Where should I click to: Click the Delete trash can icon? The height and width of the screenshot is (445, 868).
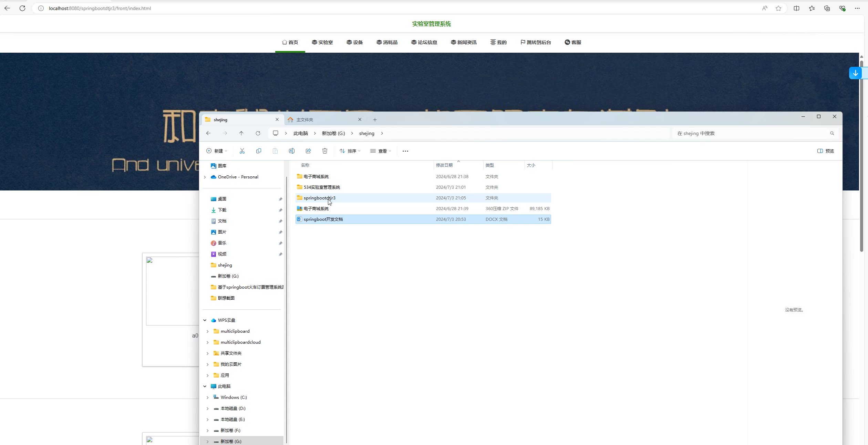pos(325,151)
